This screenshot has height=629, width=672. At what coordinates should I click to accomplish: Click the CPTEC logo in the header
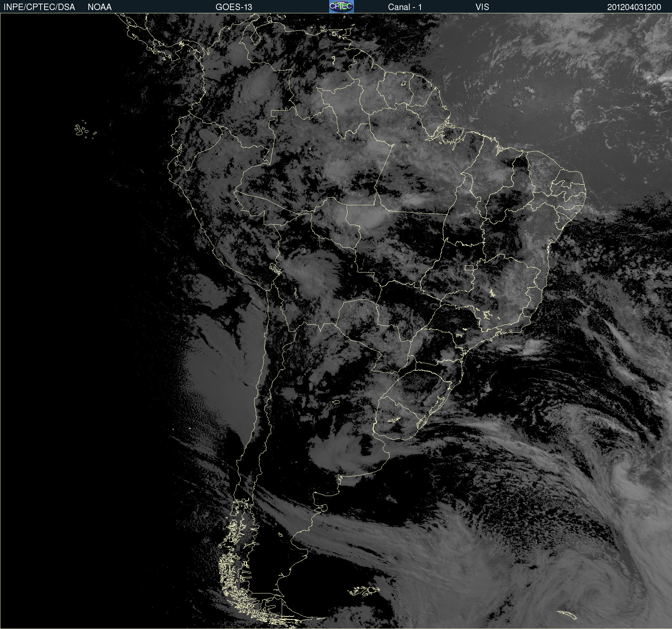point(341,6)
